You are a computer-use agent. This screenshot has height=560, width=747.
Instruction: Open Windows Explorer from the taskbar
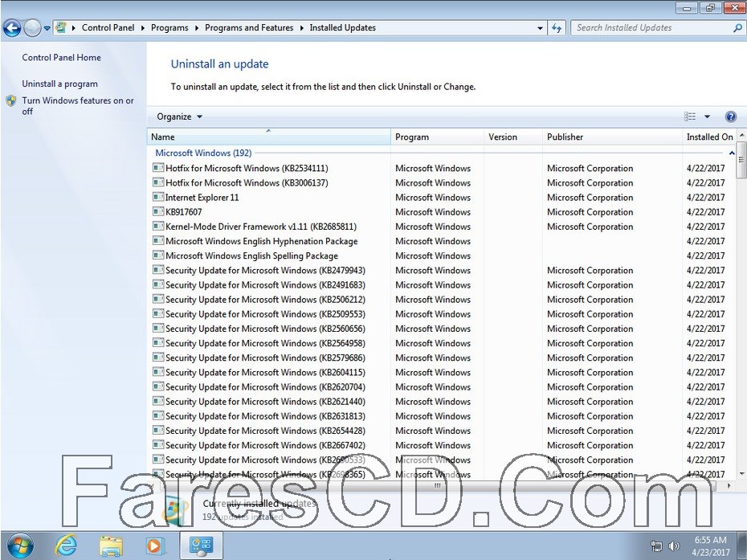(111, 546)
